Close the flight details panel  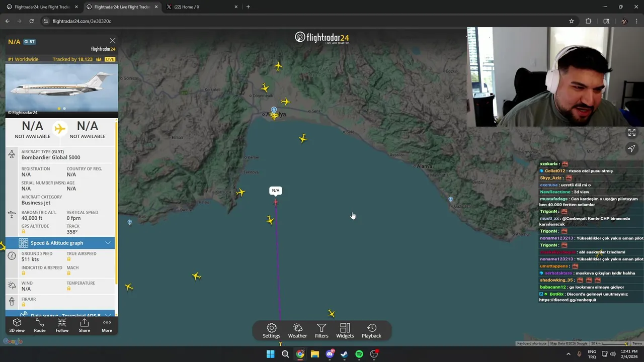[113, 41]
